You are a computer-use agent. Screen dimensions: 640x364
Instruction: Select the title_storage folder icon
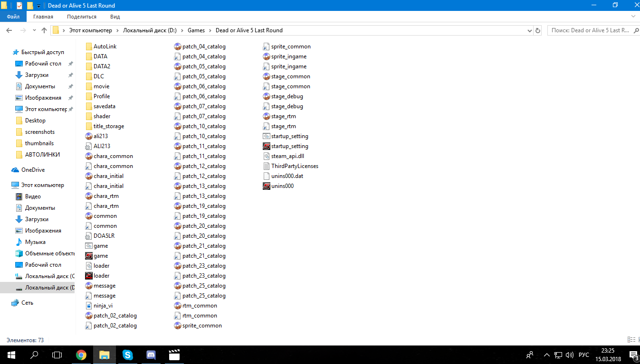[x=89, y=126]
